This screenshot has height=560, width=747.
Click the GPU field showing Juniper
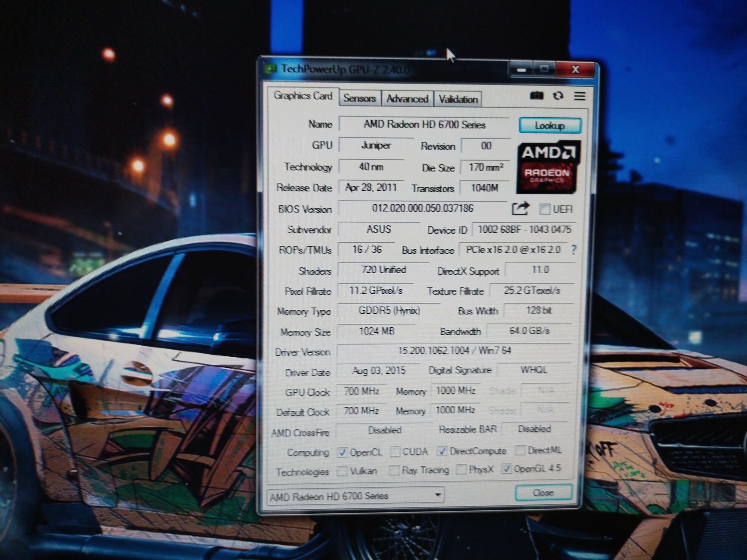(x=376, y=145)
